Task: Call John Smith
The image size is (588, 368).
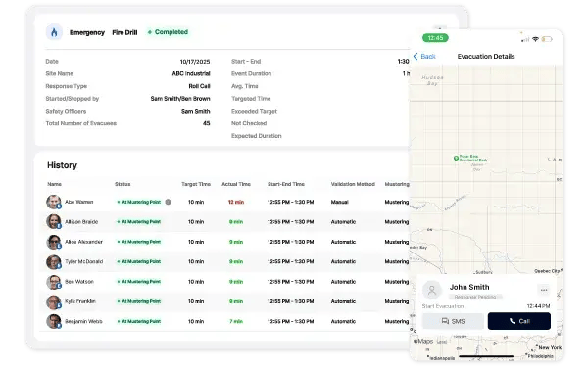Action: click(519, 321)
